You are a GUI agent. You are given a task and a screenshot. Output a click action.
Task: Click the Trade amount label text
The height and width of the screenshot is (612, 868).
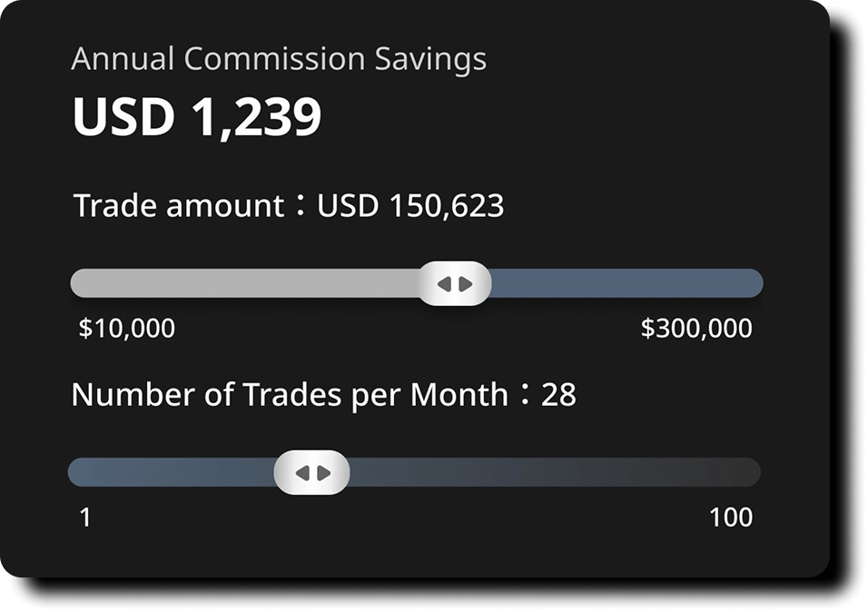pyautogui.click(x=179, y=206)
